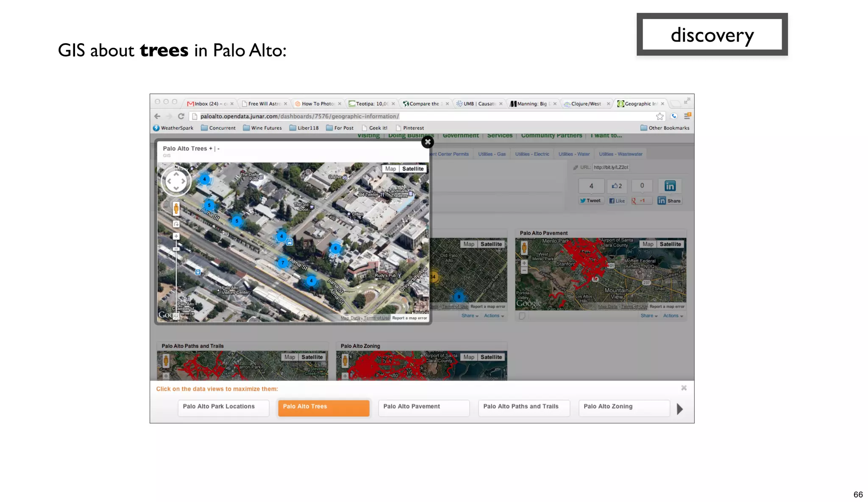Select Satellite on the Paths and Trails map
The image size is (868, 502).
tap(312, 357)
